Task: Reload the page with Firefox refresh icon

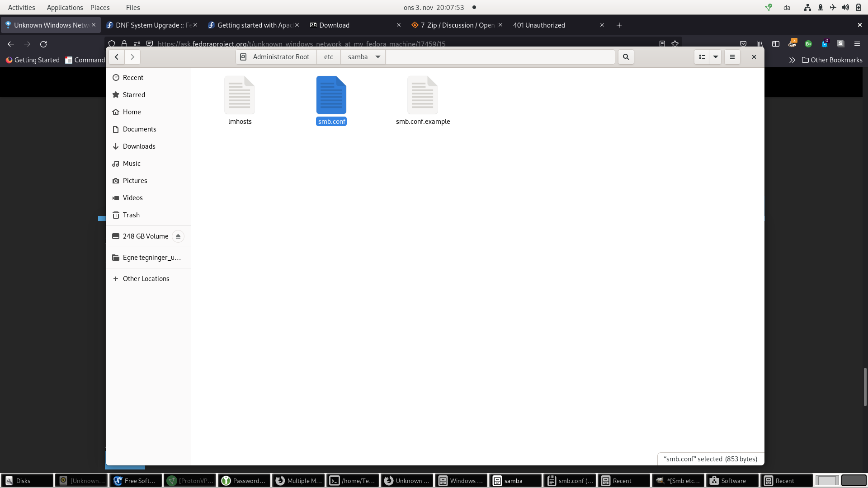Action: coord(43,44)
